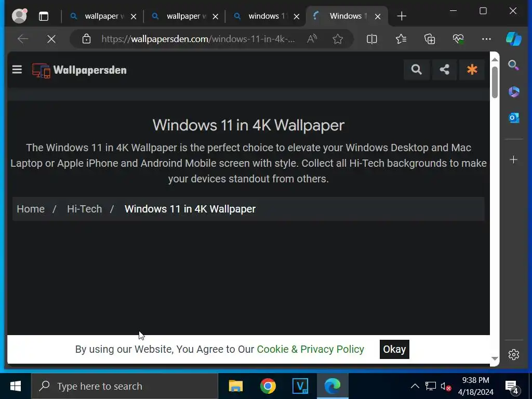The width and height of the screenshot is (532, 399).
Task: Open the volume tray icon
Action: click(x=445, y=386)
